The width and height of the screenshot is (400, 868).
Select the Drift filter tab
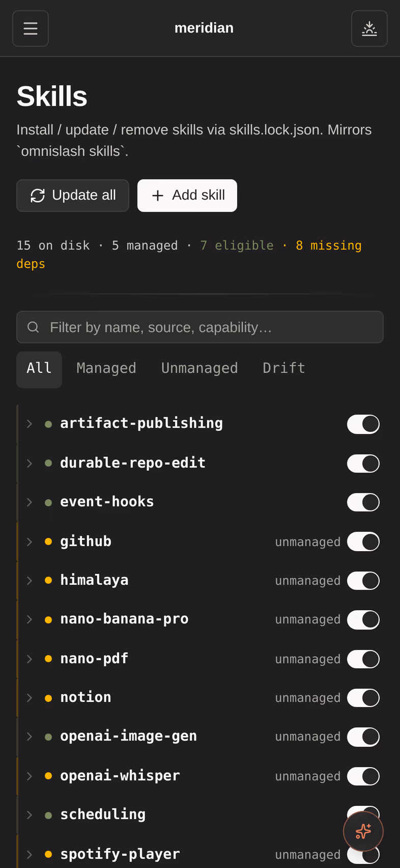[x=284, y=369]
